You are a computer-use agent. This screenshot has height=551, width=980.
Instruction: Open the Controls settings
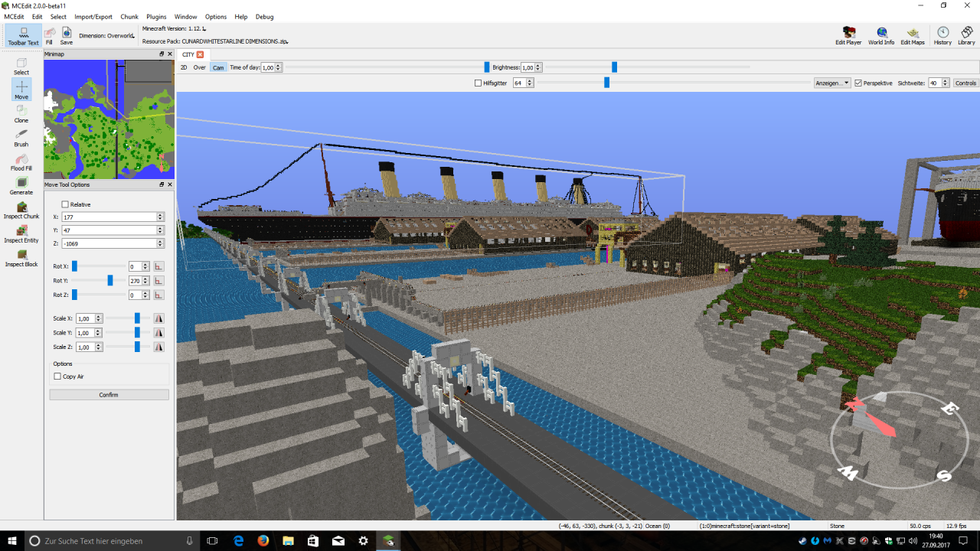coord(965,83)
